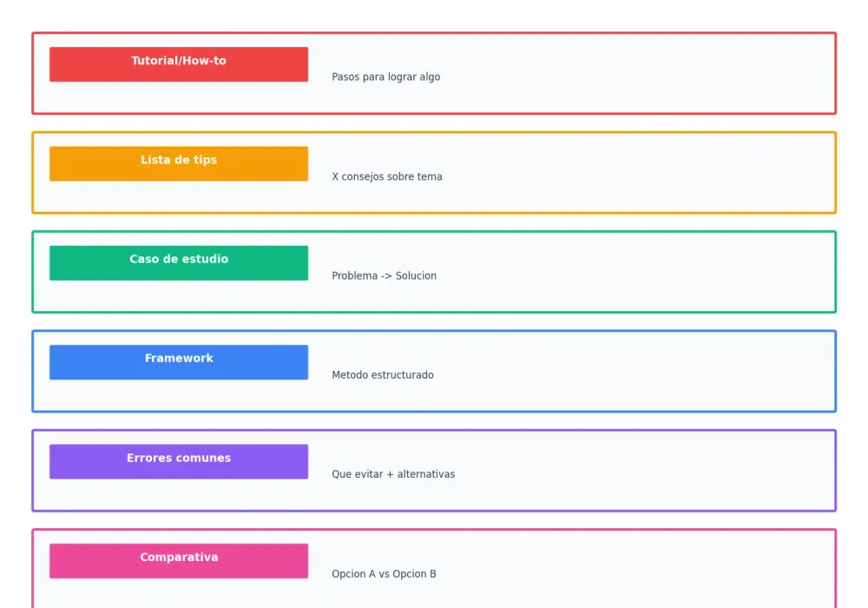Screen dimensions: 868x608
Task: Select the orange Lista de tips label
Action: click(x=179, y=163)
